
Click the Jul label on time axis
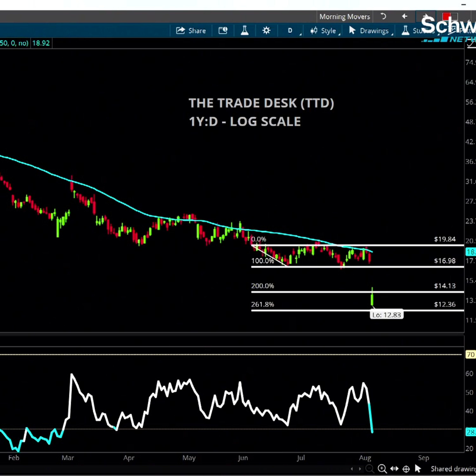301,458
